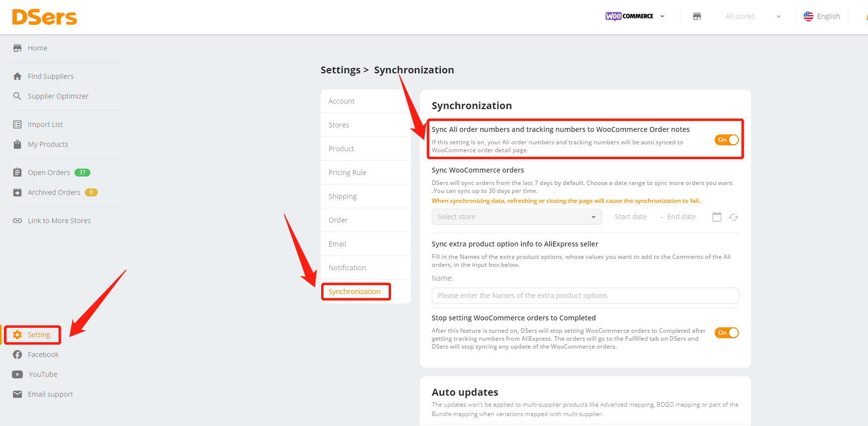The image size is (868, 426).
Task: View Open Orders
Action: [x=49, y=173]
